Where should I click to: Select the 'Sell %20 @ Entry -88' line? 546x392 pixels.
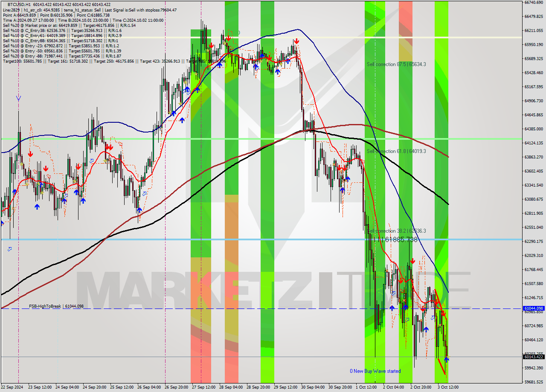tap(62, 56)
